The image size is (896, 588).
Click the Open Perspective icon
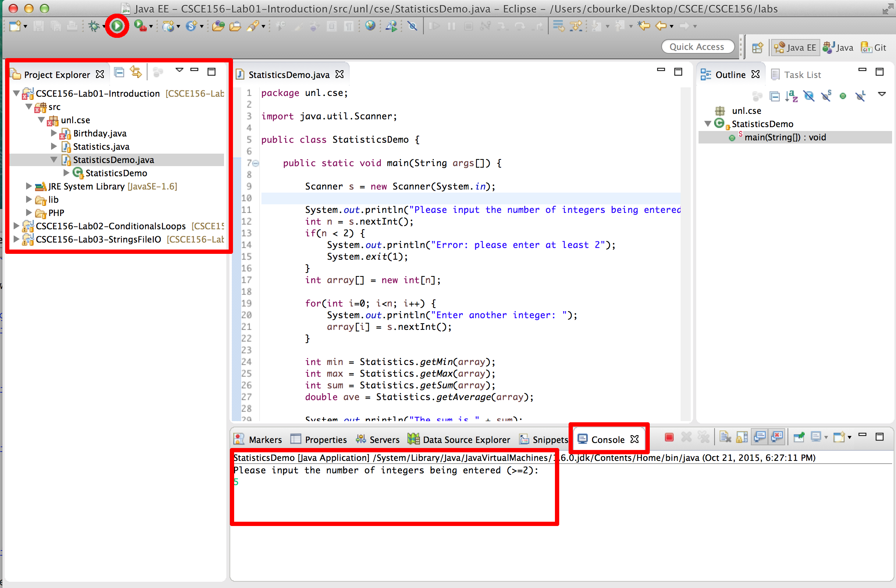click(757, 48)
